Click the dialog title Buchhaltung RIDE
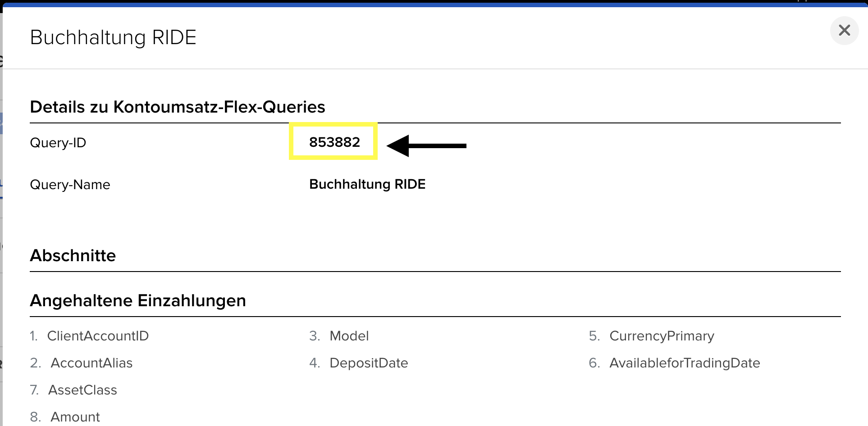This screenshot has width=868, height=426. pyautogui.click(x=113, y=37)
